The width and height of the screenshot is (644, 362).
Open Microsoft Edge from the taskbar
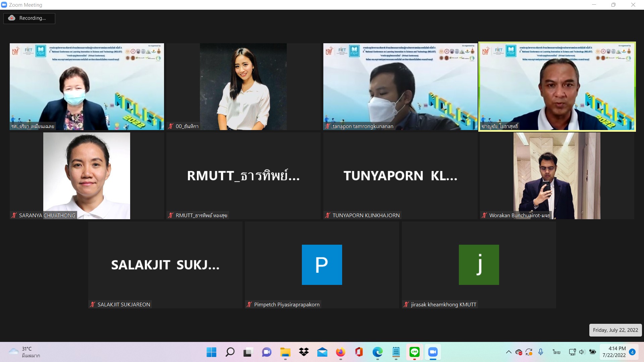point(377,352)
